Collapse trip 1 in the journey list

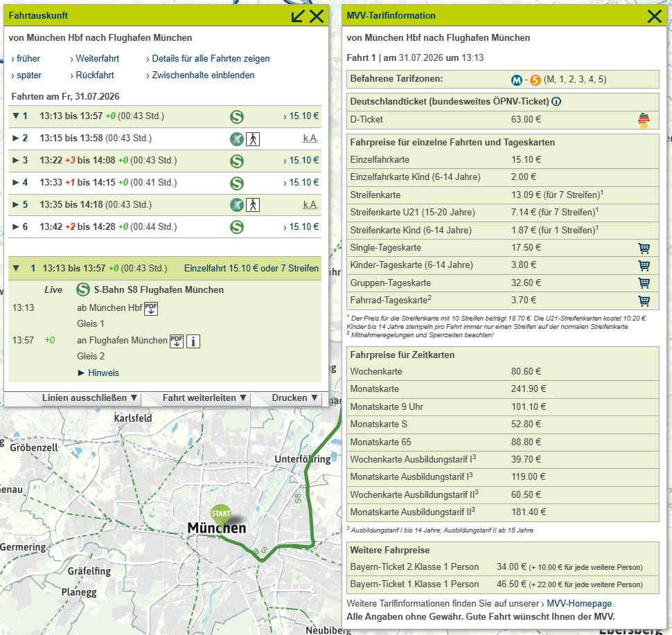coord(17,116)
